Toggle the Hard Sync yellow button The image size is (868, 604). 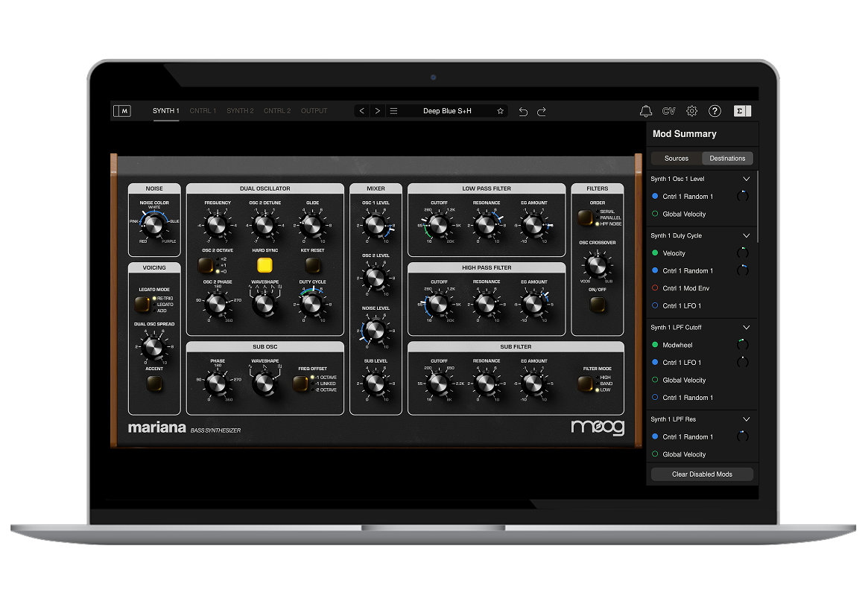click(x=264, y=265)
